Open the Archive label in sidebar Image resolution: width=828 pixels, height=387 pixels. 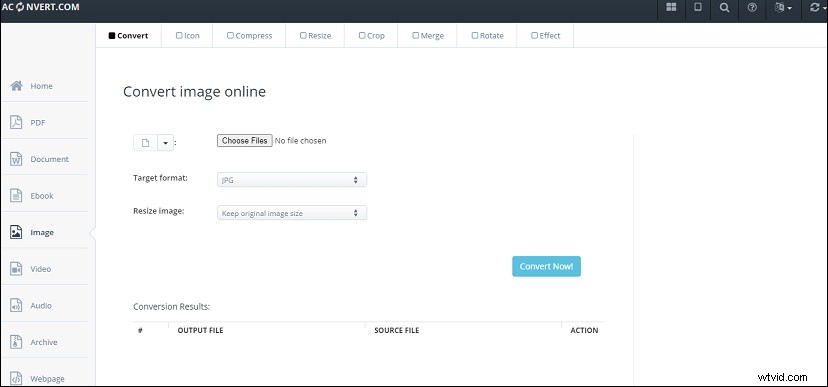pyautogui.click(x=44, y=342)
